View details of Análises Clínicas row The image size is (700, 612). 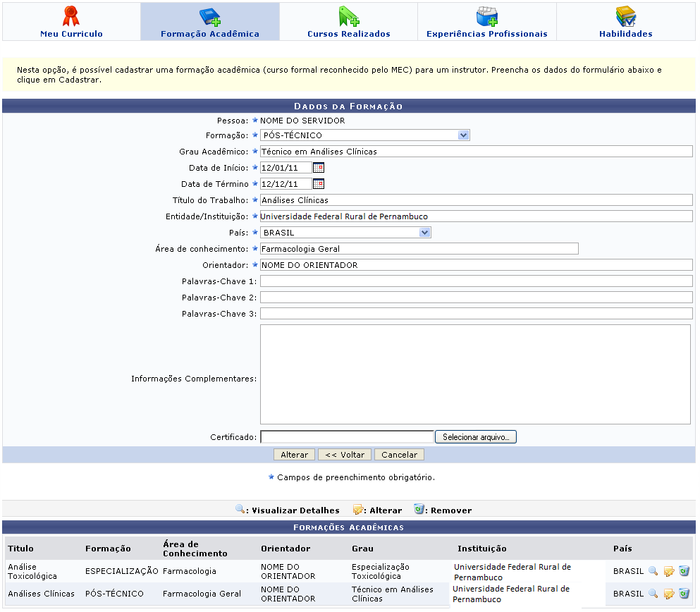pyautogui.click(x=653, y=594)
